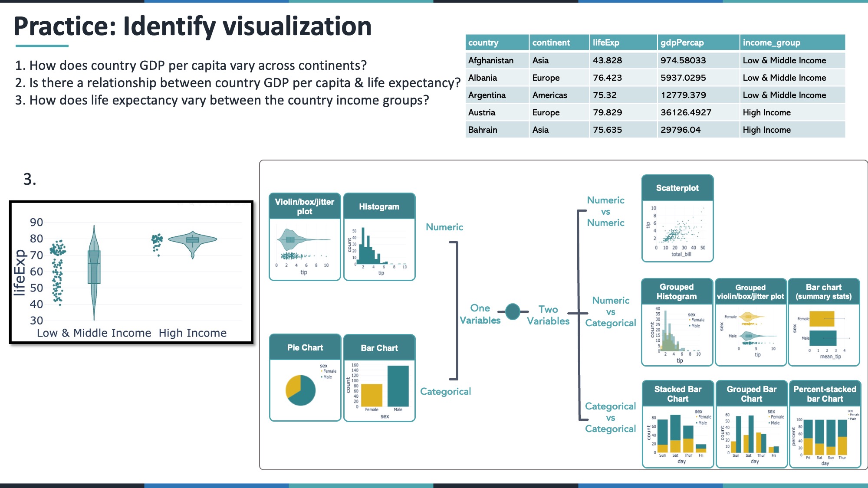Click the Numeric label under One Variables
The width and height of the screenshot is (868, 488).
tap(444, 227)
